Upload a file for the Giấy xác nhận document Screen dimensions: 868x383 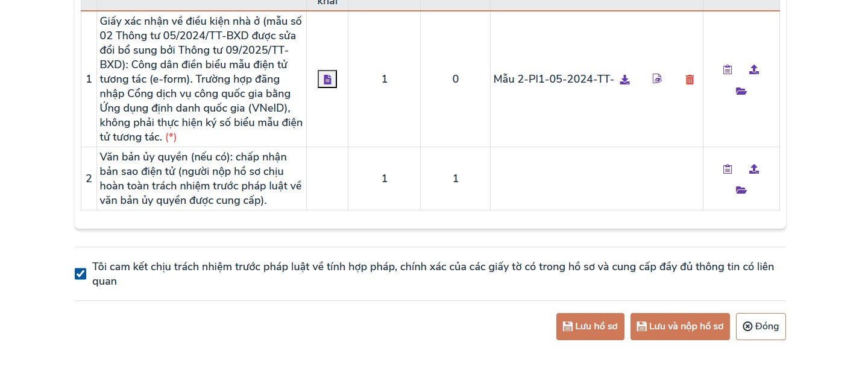coord(753,69)
